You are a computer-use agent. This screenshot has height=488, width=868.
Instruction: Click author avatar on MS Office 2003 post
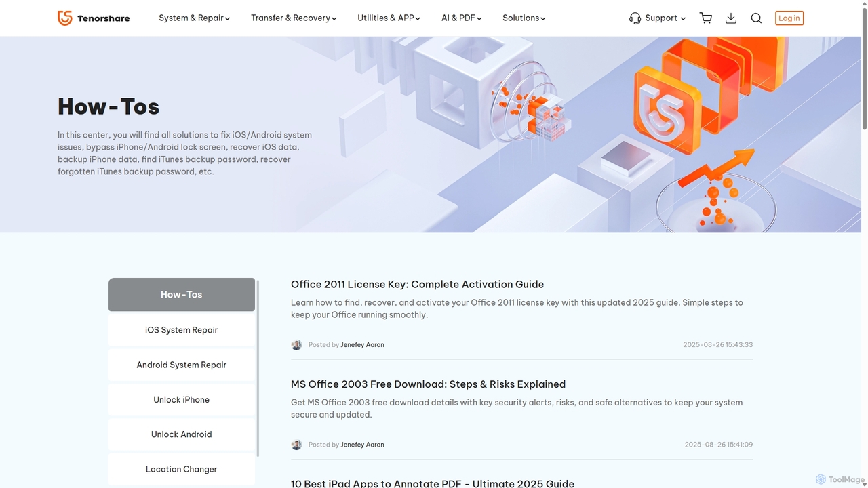point(296,445)
